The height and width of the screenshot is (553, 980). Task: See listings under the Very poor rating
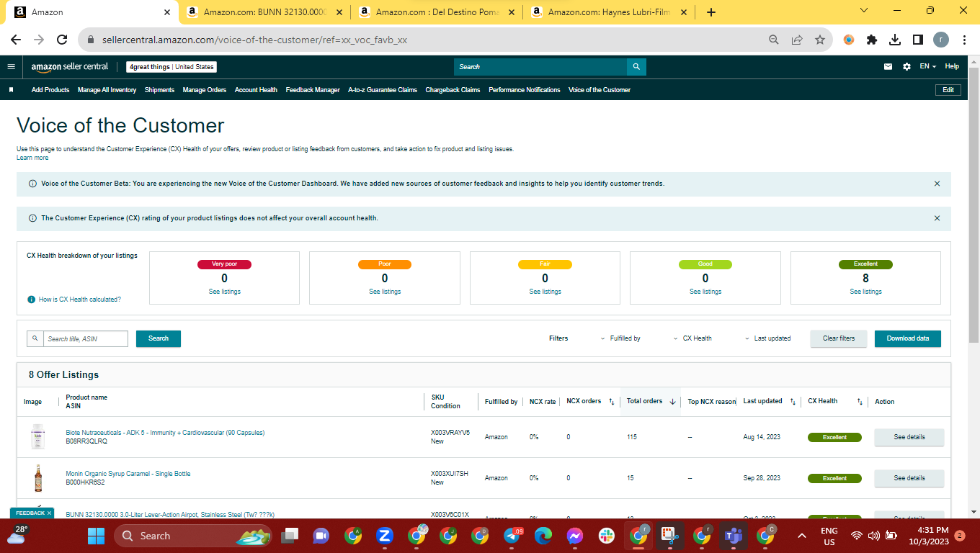tap(224, 292)
